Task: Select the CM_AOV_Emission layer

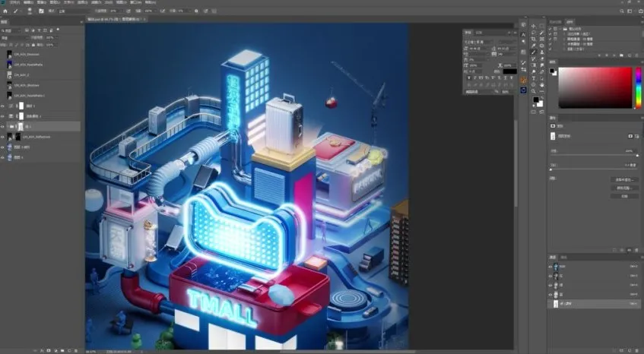Action: (27, 55)
